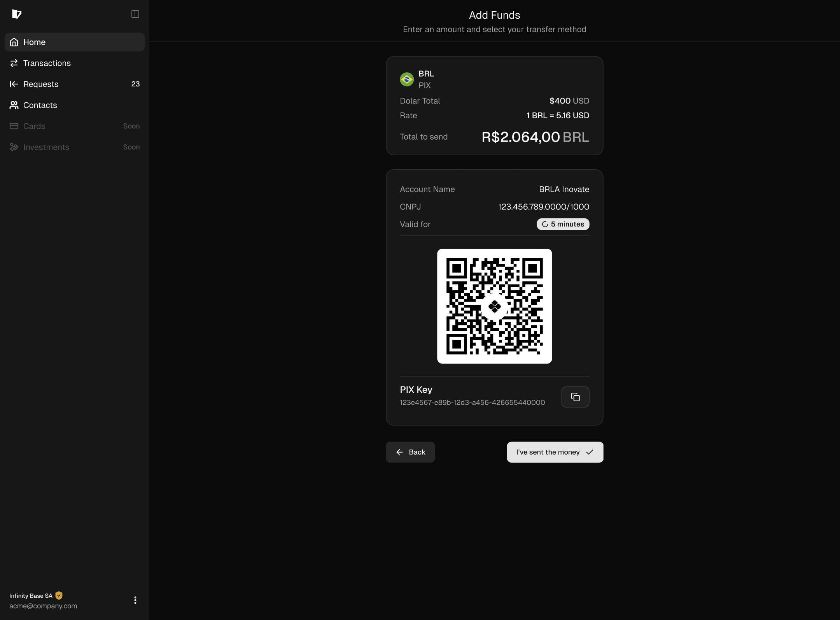Copy the PIX key

[576, 397]
